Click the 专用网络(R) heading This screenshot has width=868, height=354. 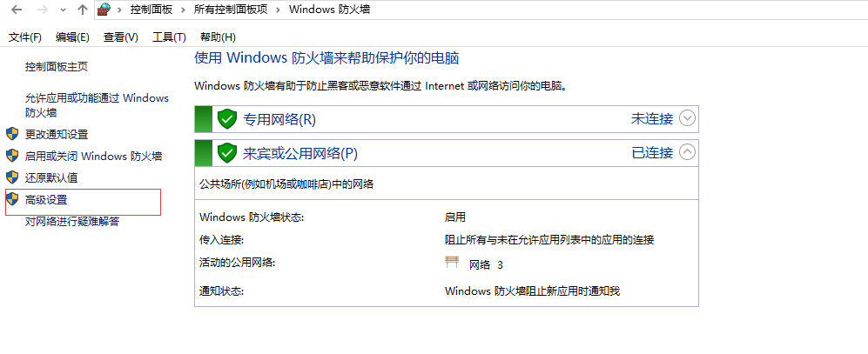279,119
